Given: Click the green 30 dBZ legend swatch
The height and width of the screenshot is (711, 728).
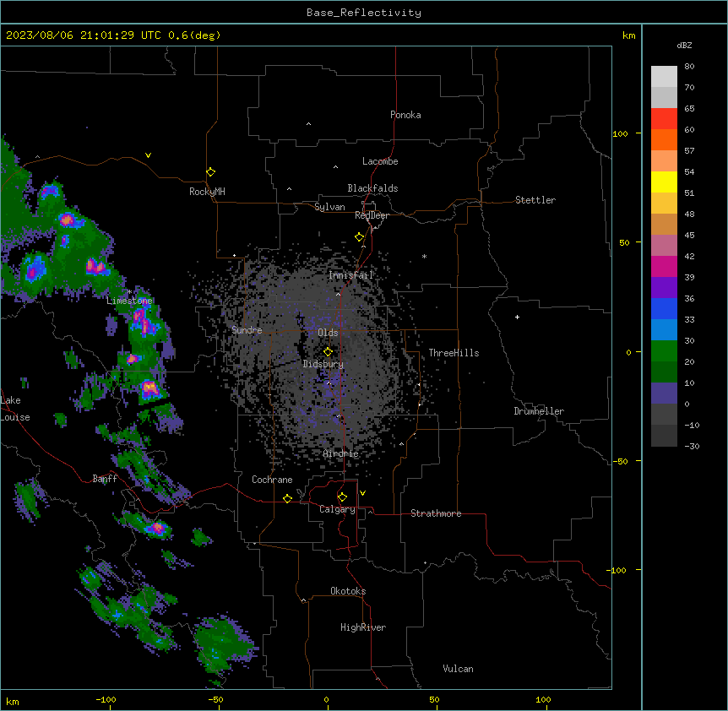Looking at the screenshot, I should tap(664, 351).
